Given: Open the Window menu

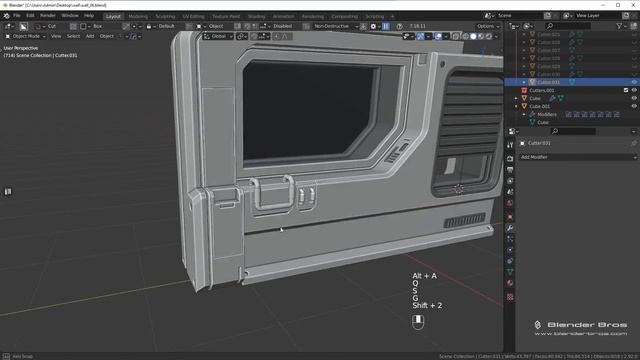Looking at the screenshot, I should [70, 16].
